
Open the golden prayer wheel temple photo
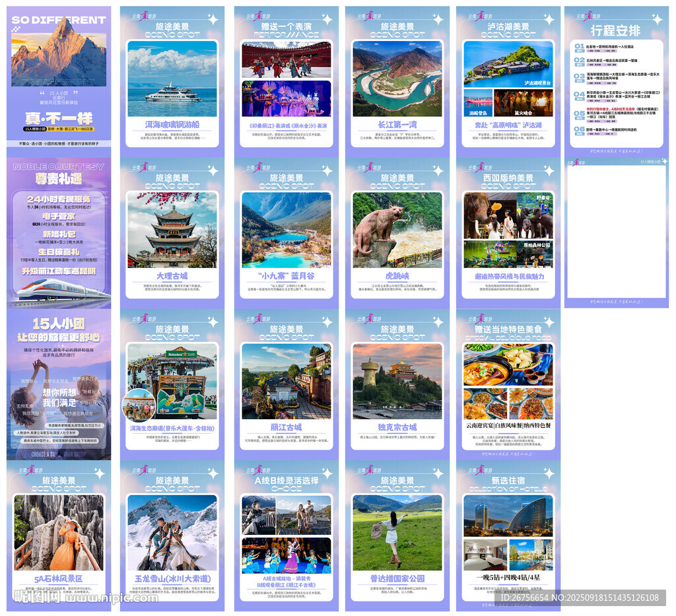coord(397,381)
